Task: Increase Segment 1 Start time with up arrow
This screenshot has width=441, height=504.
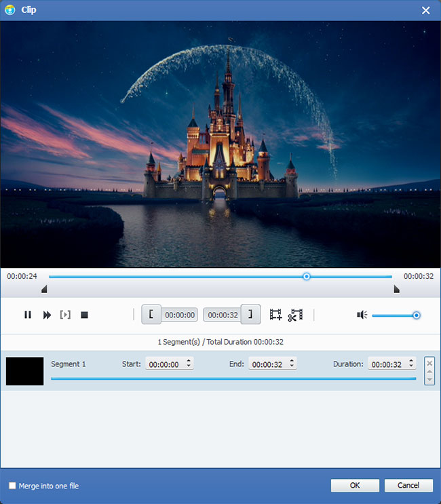Action: tap(189, 360)
